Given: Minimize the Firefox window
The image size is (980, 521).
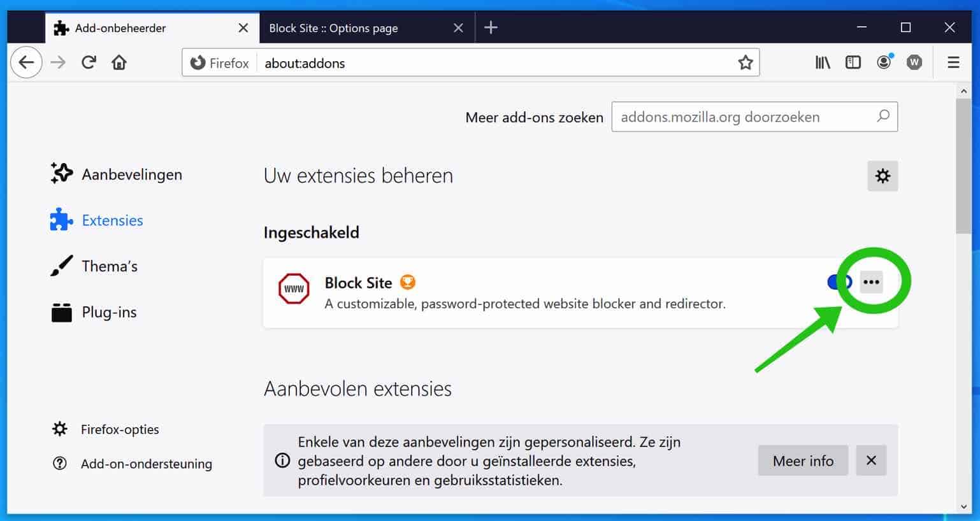Looking at the screenshot, I should (x=861, y=27).
